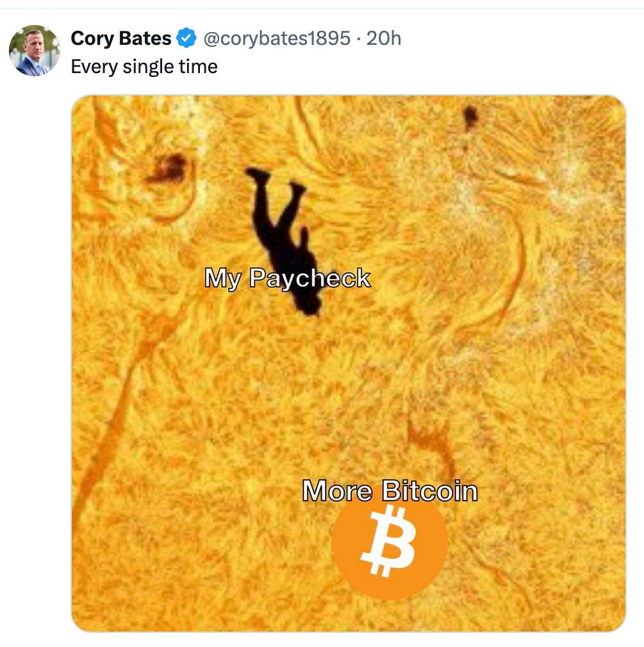The image size is (644, 647).
Task: Click the separator dot before the 20h timestamp
Action: tap(358, 39)
